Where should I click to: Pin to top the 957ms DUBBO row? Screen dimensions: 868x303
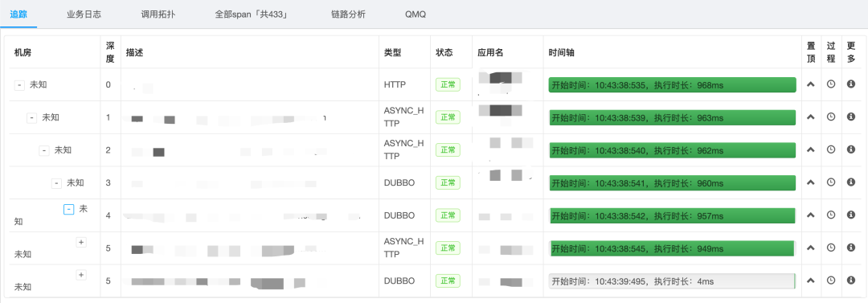(x=811, y=215)
